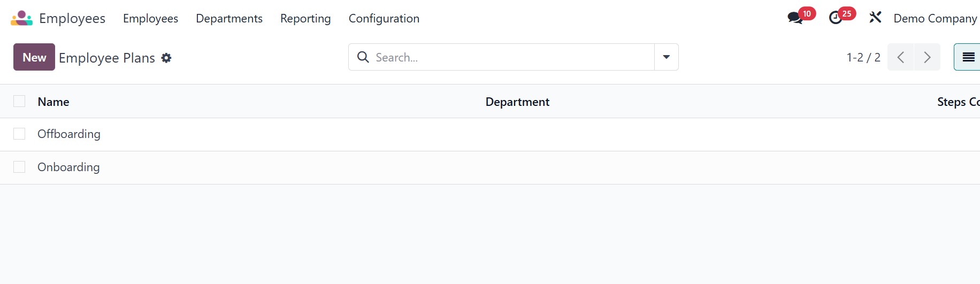Viewport: 980px width, 284px height.
Task: Focus the Search input field
Action: tap(508, 57)
